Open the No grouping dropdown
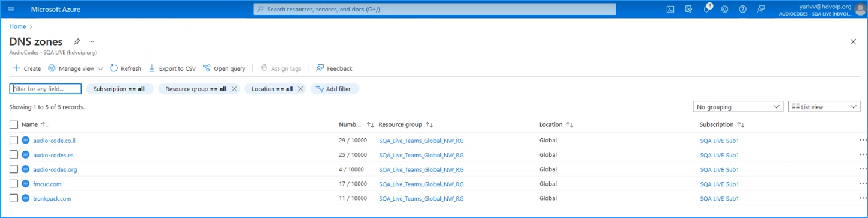 pos(738,107)
